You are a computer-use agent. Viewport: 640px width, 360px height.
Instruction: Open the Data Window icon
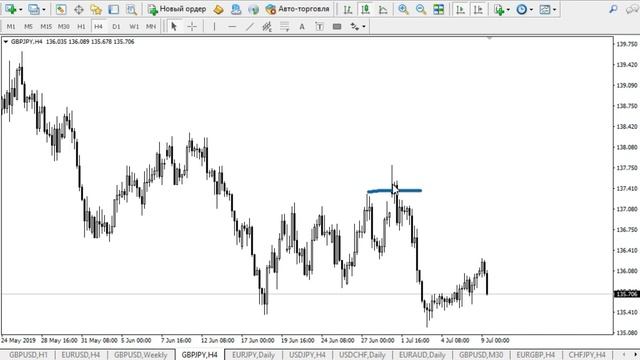click(78, 9)
